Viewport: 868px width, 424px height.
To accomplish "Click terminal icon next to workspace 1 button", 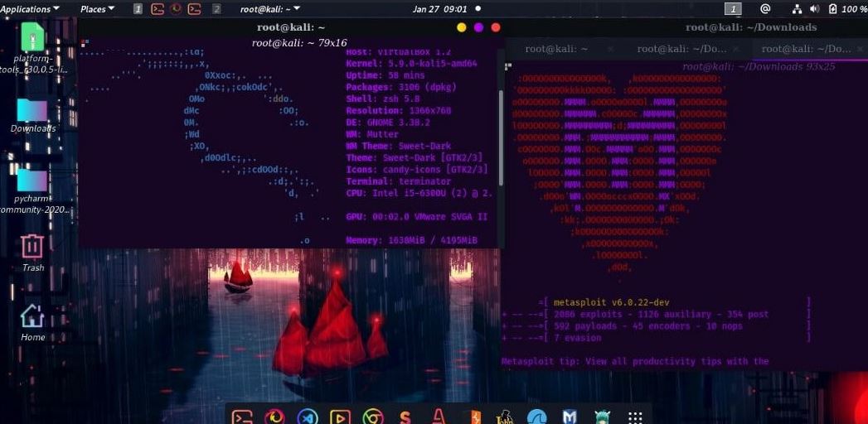I will 158,9.
